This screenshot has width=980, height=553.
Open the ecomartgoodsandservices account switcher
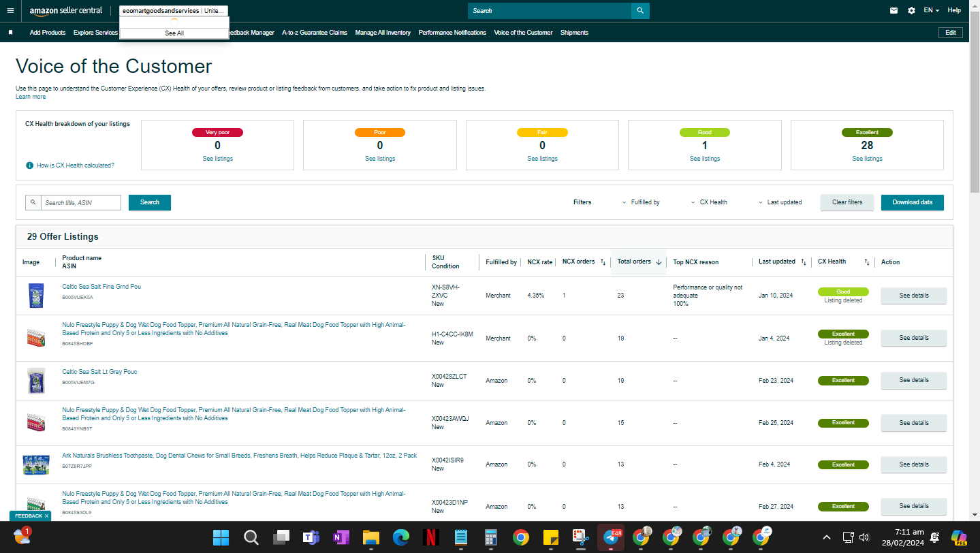point(174,11)
